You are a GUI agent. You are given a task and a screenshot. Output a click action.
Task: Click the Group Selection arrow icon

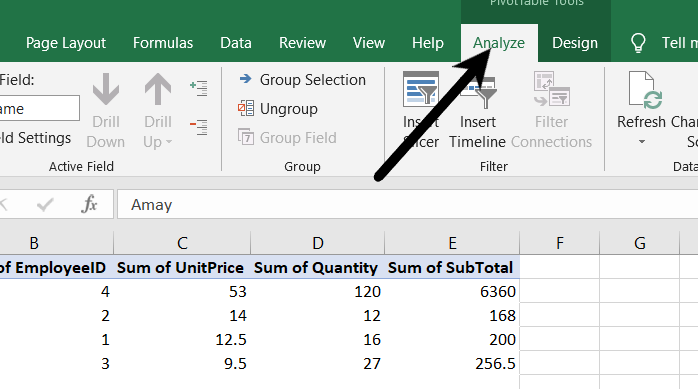[x=245, y=79]
